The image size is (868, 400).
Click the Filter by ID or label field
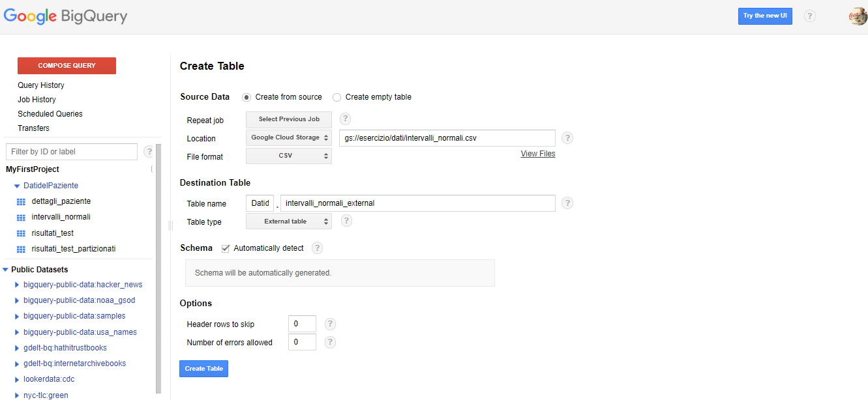(72, 152)
